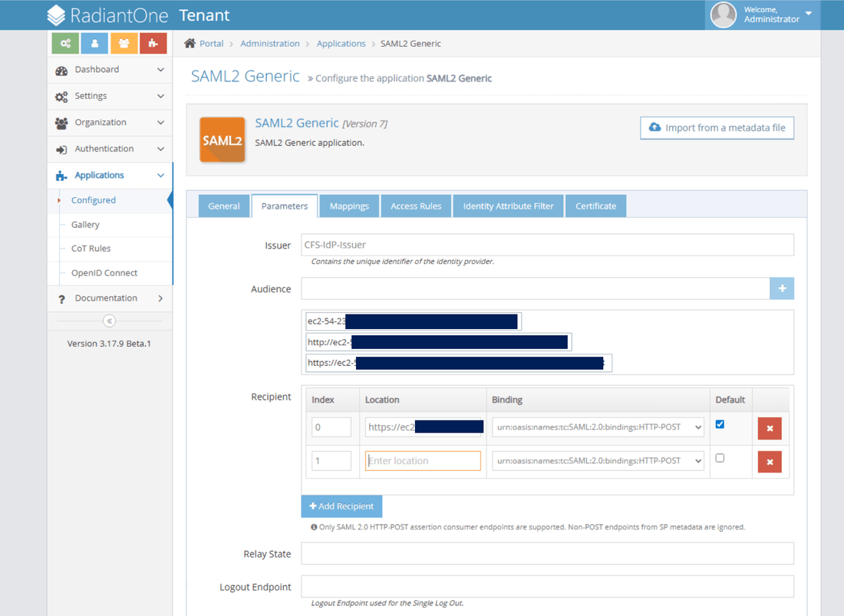Open Binding dropdown for recipient index 0
The width and height of the screenshot is (844, 616).
point(598,427)
